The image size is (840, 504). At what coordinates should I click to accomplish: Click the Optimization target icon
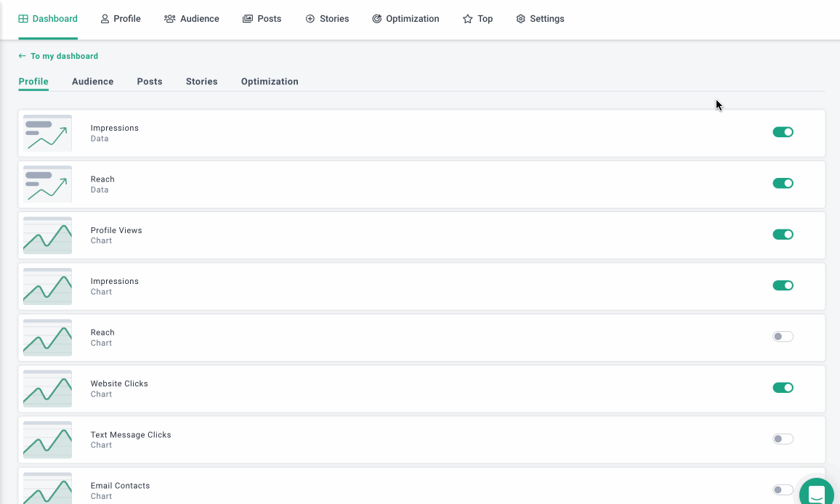pos(376,19)
